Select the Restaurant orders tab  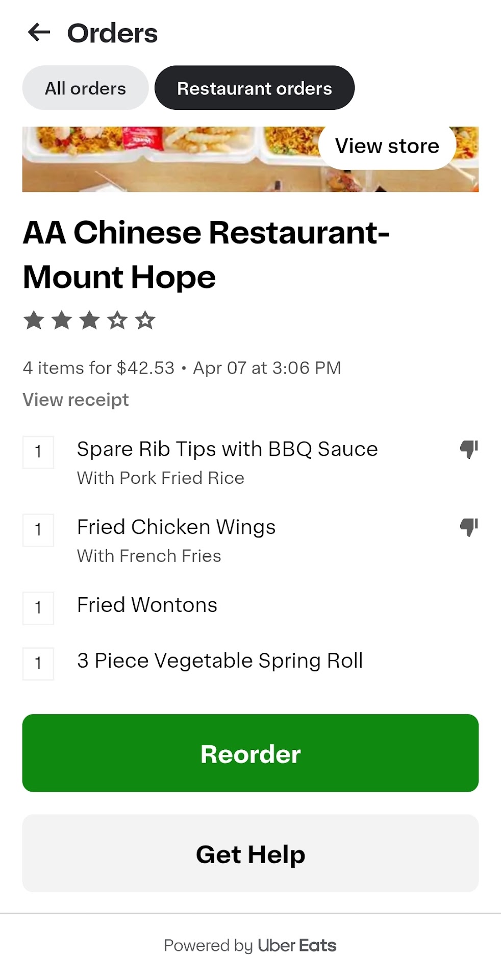click(x=254, y=88)
